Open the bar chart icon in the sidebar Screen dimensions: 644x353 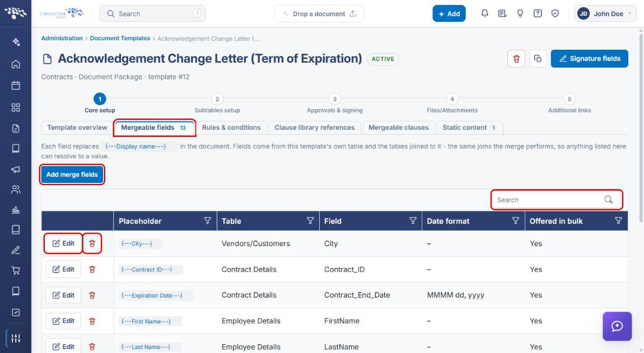pos(16,210)
